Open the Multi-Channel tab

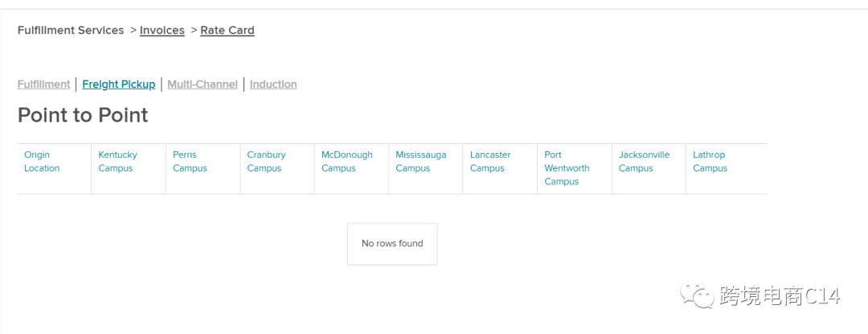[x=203, y=85]
